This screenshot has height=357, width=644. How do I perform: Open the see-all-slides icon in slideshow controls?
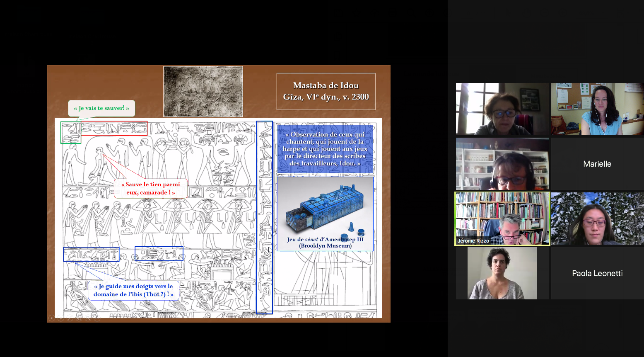(79, 318)
